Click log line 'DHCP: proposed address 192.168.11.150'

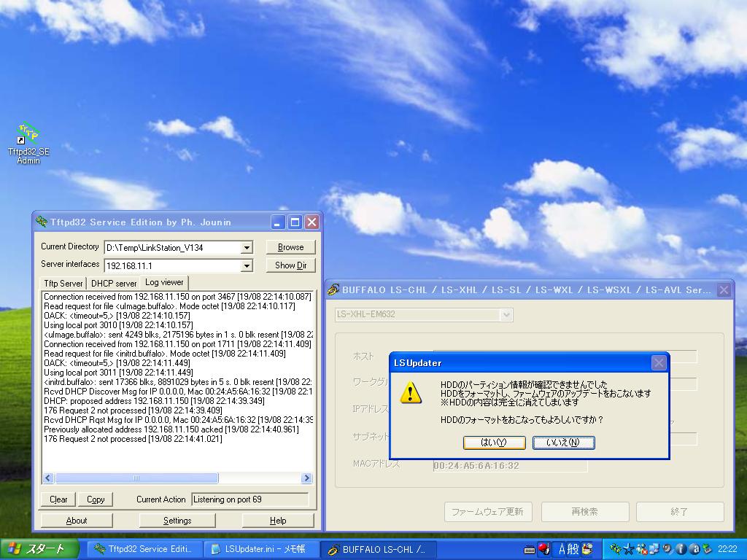tap(154, 401)
